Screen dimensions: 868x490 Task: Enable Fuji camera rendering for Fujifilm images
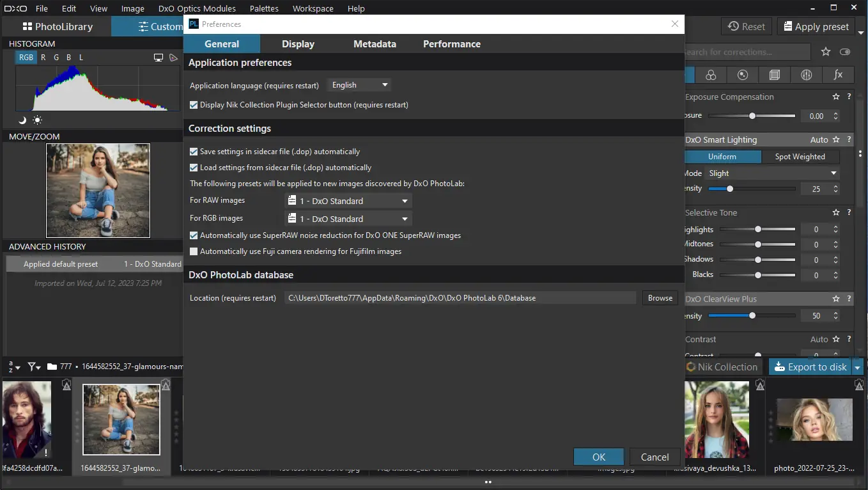pyautogui.click(x=194, y=252)
